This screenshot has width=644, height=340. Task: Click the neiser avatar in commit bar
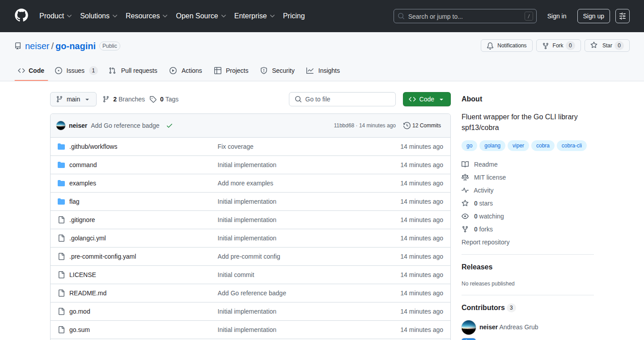[61, 126]
